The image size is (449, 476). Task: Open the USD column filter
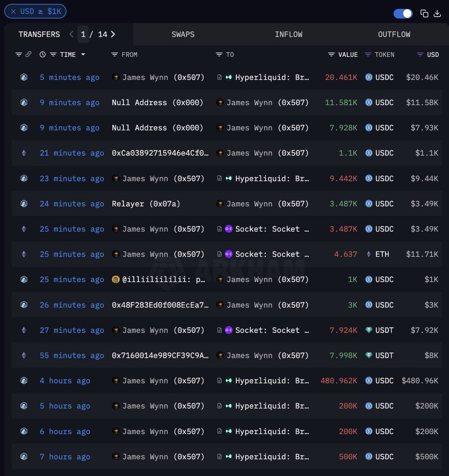coord(420,54)
